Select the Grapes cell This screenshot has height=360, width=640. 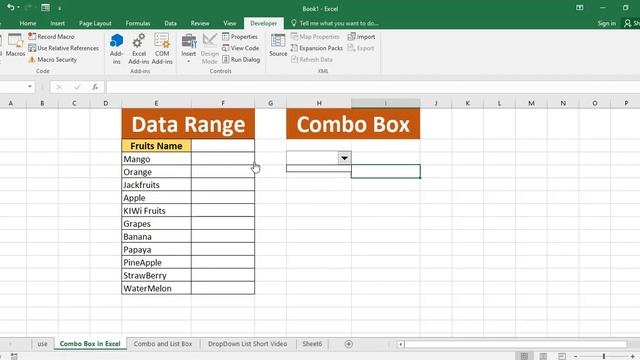pyautogui.click(x=156, y=223)
